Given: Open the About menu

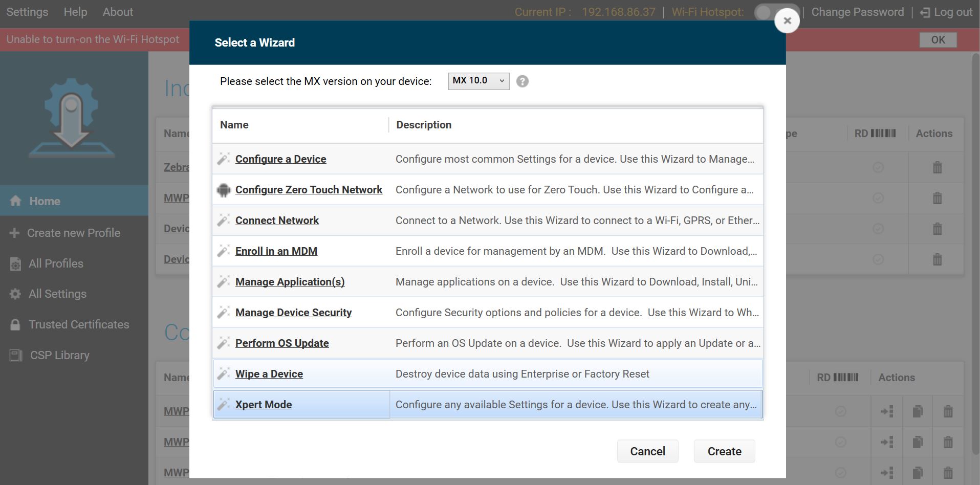Looking at the screenshot, I should point(118,12).
